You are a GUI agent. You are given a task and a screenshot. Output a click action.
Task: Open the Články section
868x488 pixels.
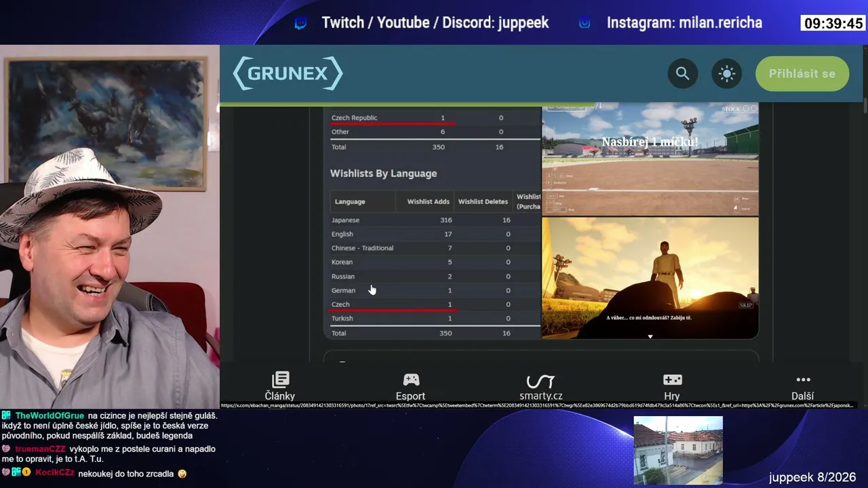coord(279,386)
